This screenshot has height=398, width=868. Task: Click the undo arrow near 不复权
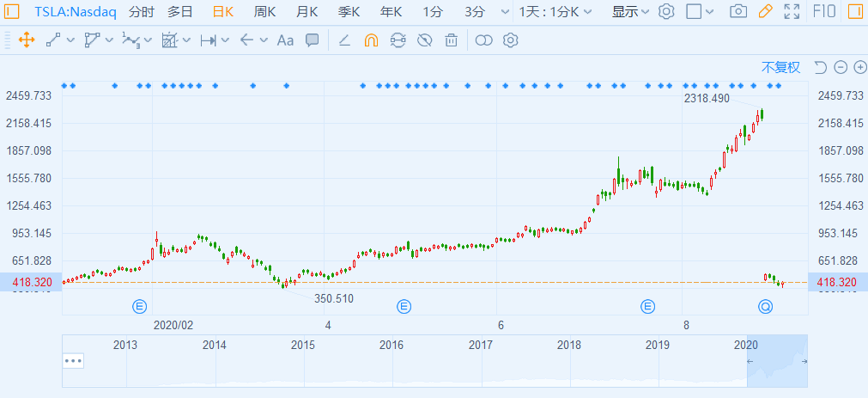(821, 68)
